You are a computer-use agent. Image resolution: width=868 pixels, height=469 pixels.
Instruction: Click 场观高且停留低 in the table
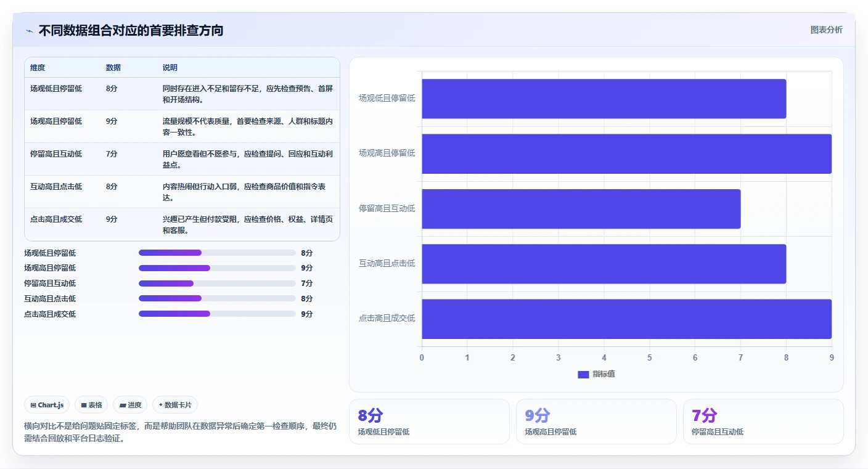click(x=56, y=121)
